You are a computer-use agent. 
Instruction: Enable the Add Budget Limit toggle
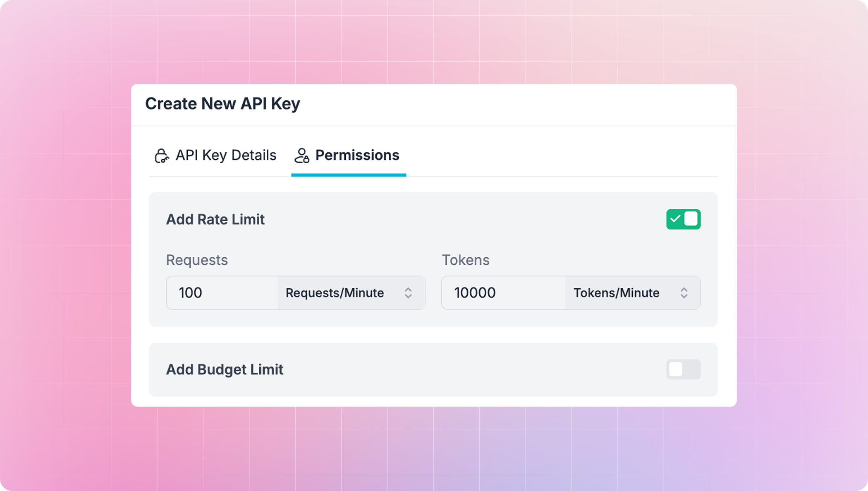[683, 369]
